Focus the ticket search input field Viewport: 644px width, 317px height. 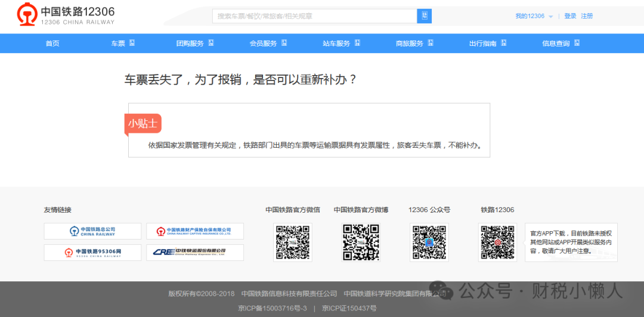point(315,16)
